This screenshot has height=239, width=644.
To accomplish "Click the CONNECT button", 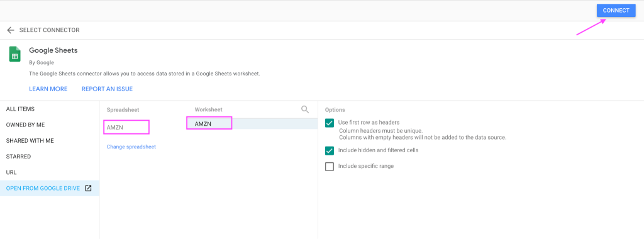I will coord(616,11).
